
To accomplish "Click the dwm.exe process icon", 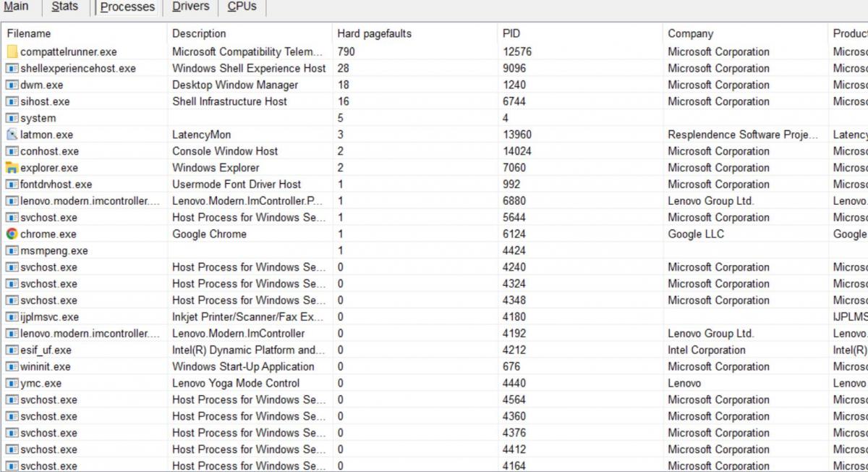I will (12, 85).
